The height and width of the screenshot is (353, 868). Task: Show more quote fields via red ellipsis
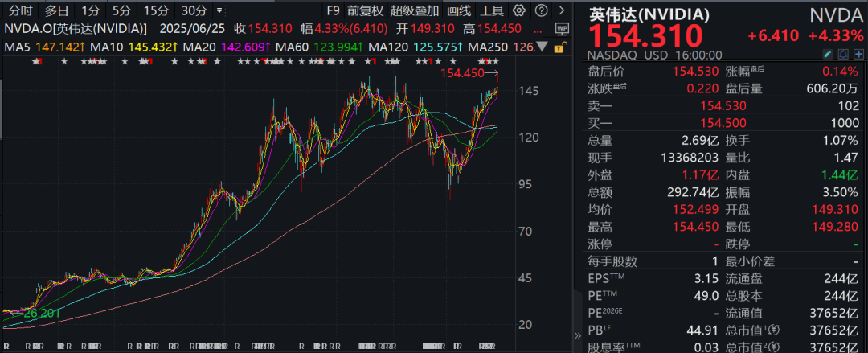(x=539, y=29)
